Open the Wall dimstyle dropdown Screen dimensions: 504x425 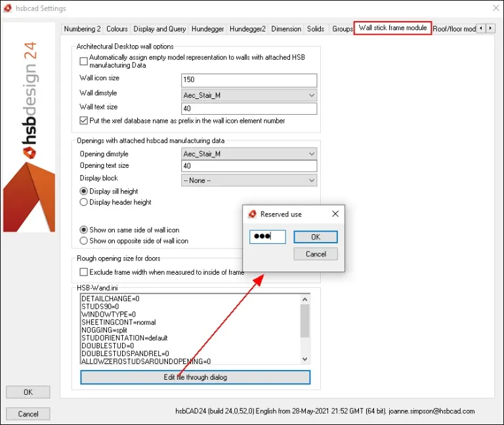(249, 95)
